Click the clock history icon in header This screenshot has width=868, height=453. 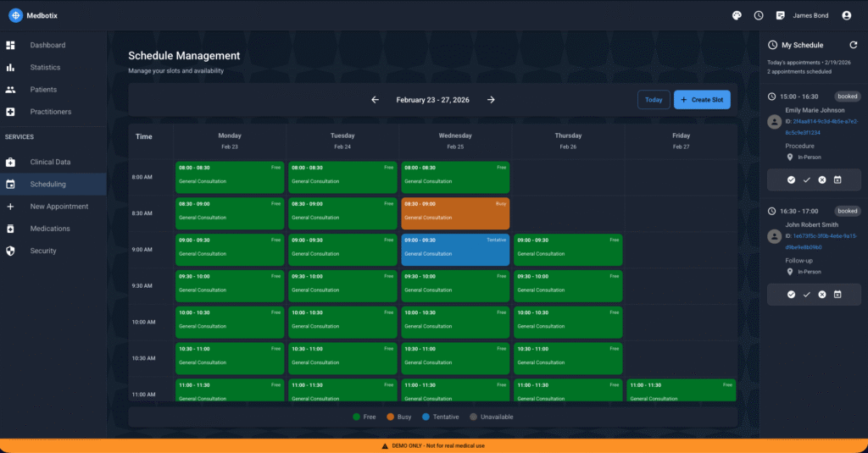coord(759,15)
